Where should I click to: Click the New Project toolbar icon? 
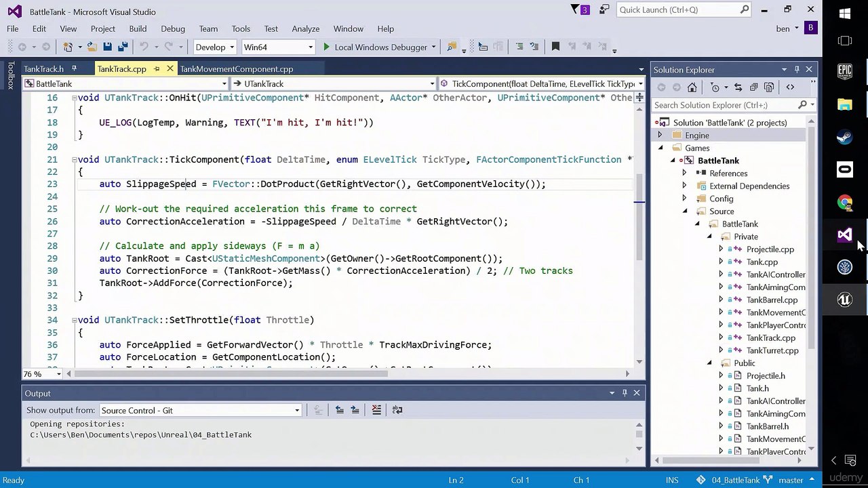68,47
